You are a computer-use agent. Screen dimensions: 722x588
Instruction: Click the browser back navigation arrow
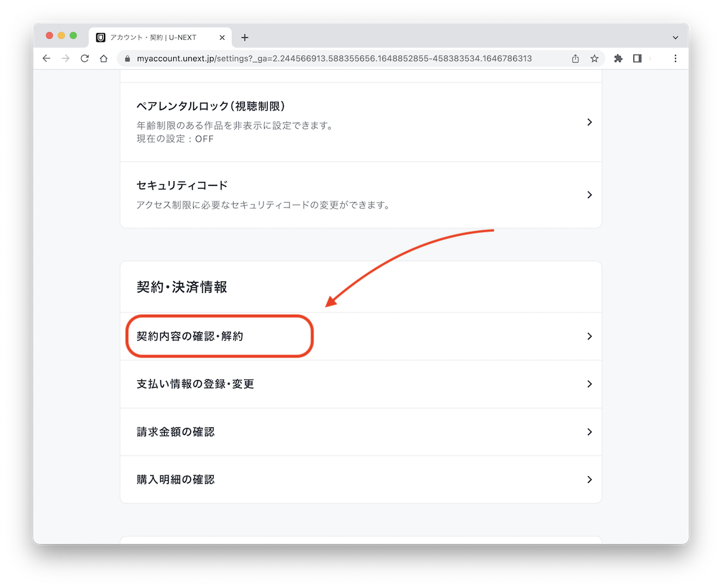[46, 58]
